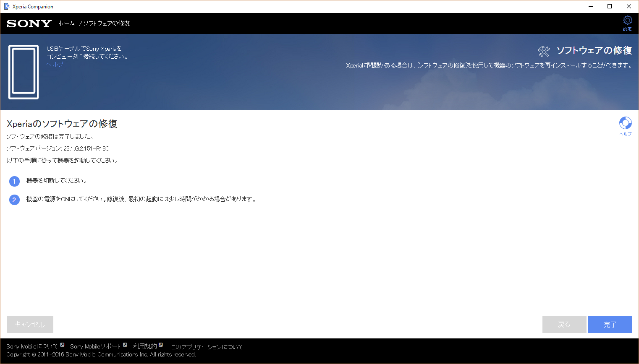Open the 設定 gear icon
Screen dimensions: 639x364
[627, 21]
